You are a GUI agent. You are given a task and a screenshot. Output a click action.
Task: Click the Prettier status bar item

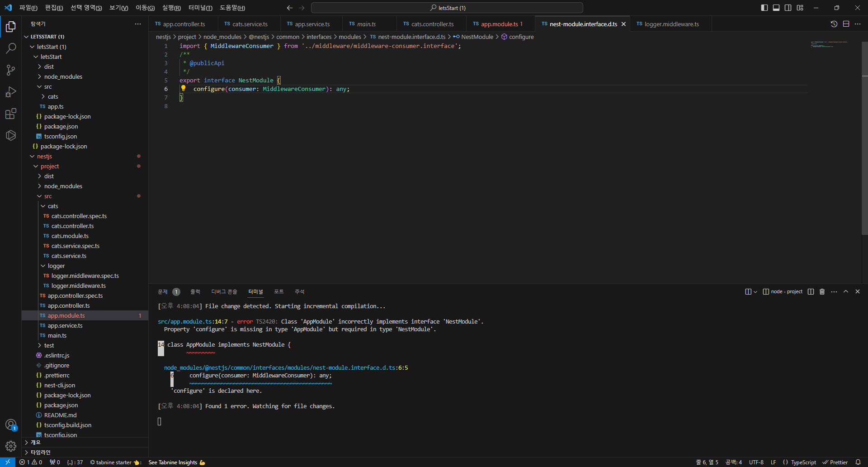click(835, 462)
